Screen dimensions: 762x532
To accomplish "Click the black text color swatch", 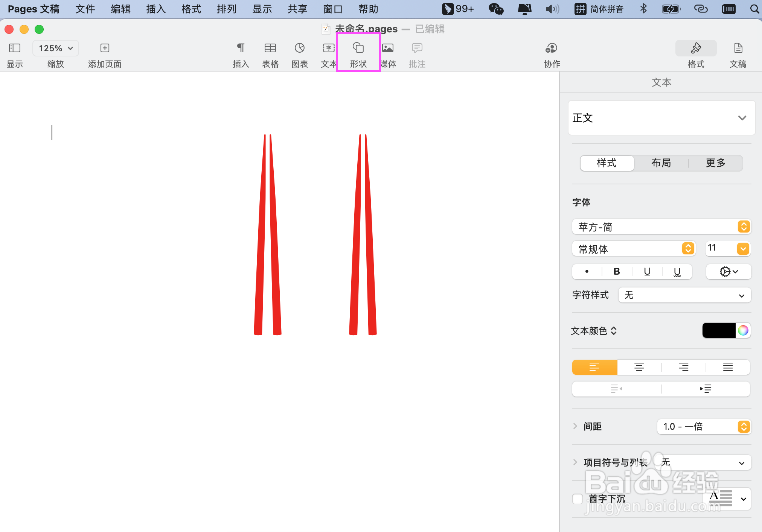I will click(719, 331).
